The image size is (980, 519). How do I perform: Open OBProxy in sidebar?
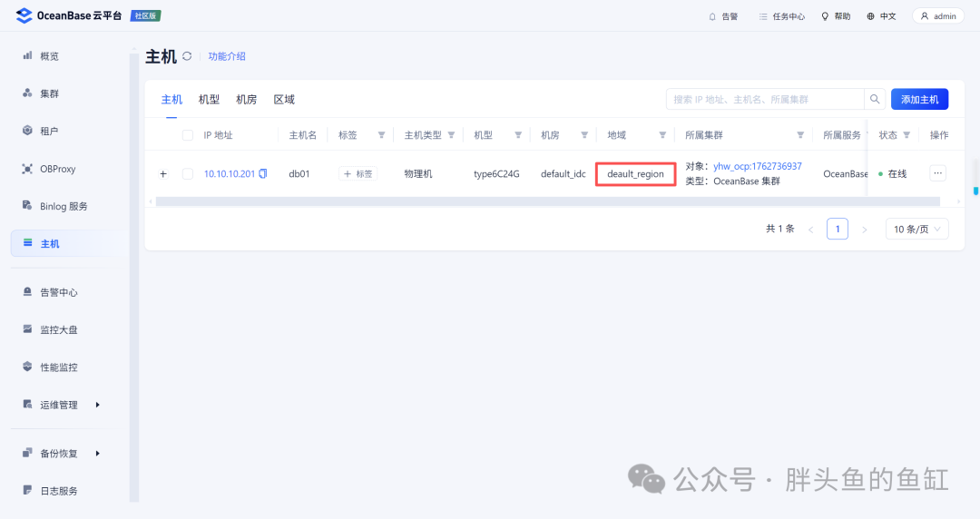(57, 169)
